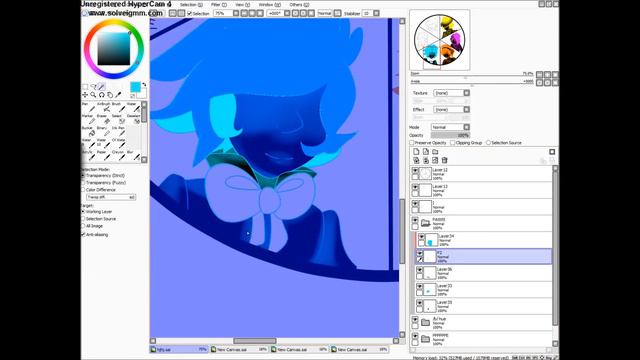The image size is (640, 360).
Task: Open the Normal blend dropdown in toolbar
Action: point(326,13)
